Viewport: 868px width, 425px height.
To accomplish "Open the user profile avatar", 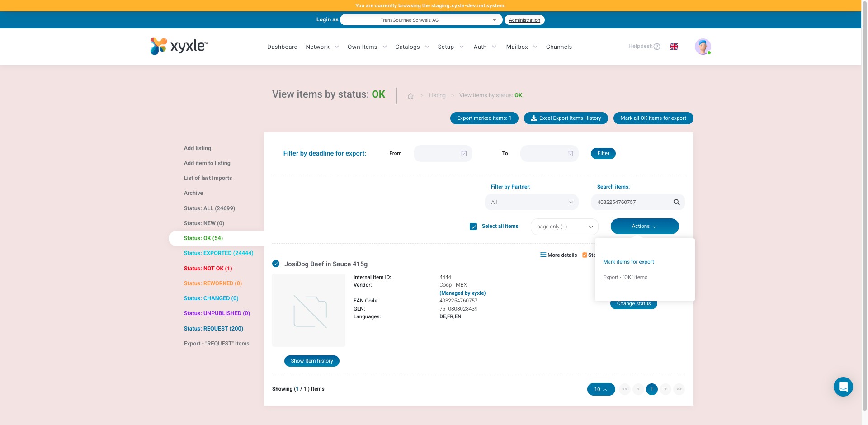I will [703, 47].
